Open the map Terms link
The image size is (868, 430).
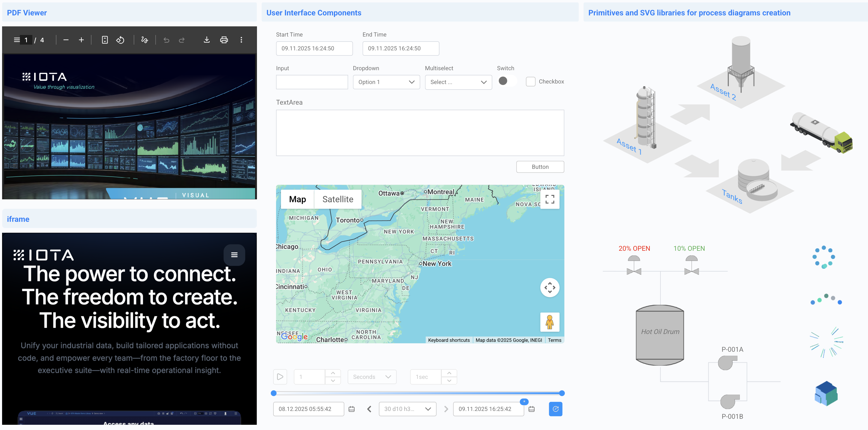[554, 340]
